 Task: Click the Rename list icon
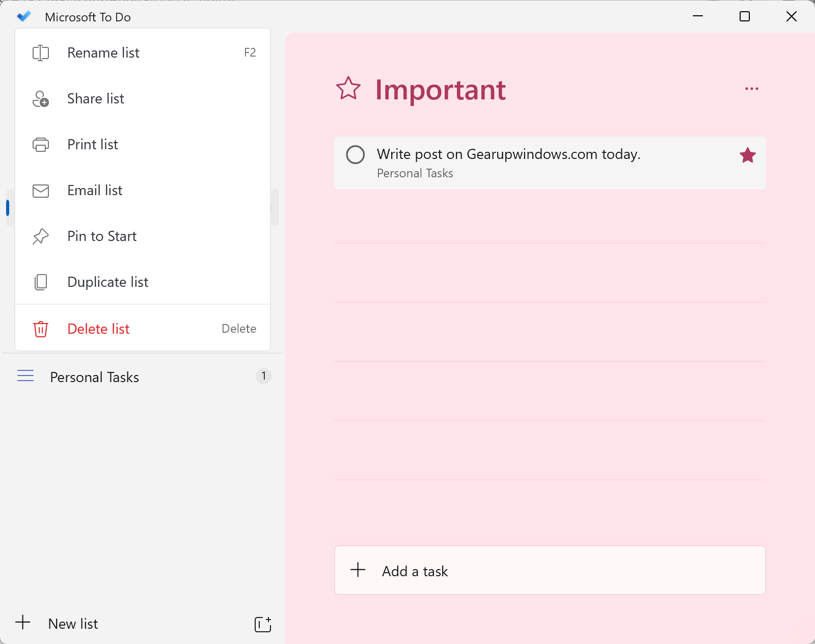click(41, 53)
